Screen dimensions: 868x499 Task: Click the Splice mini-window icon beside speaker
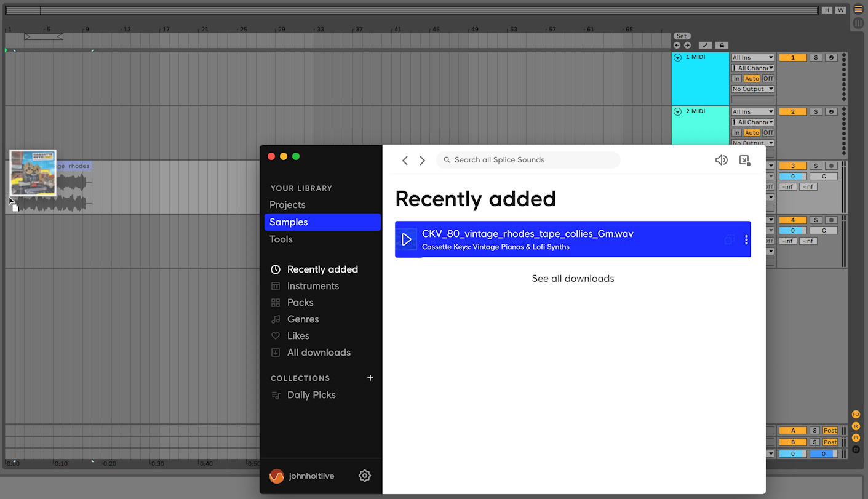pyautogui.click(x=744, y=160)
